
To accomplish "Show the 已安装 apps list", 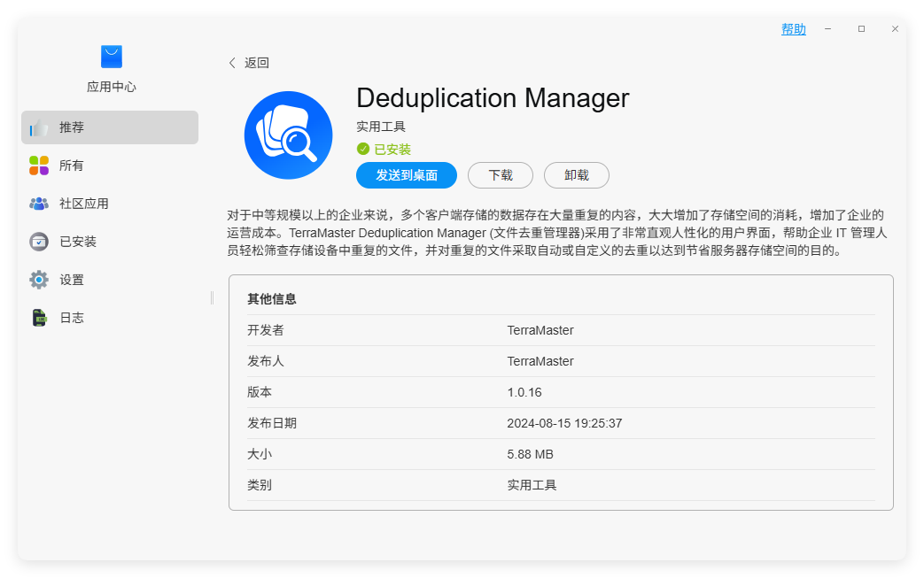I will click(110, 242).
